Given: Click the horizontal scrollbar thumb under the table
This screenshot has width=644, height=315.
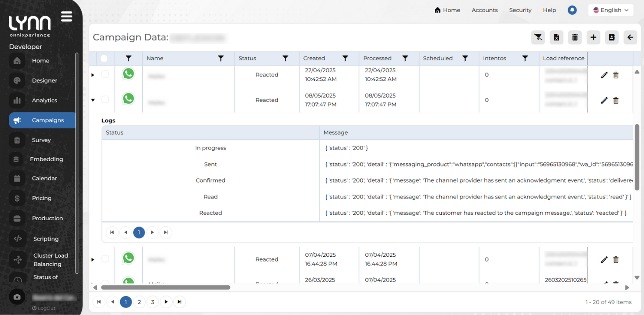Looking at the screenshot, I should (x=165, y=287).
